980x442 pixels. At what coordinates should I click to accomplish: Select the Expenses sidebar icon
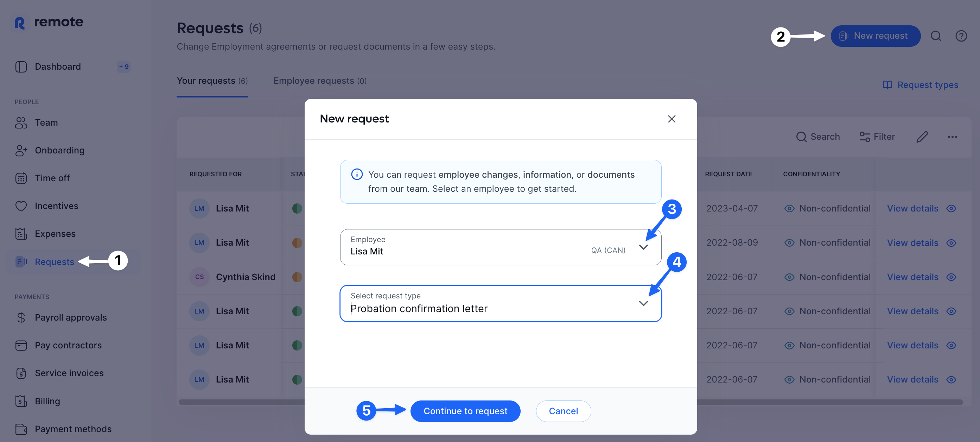(21, 234)
